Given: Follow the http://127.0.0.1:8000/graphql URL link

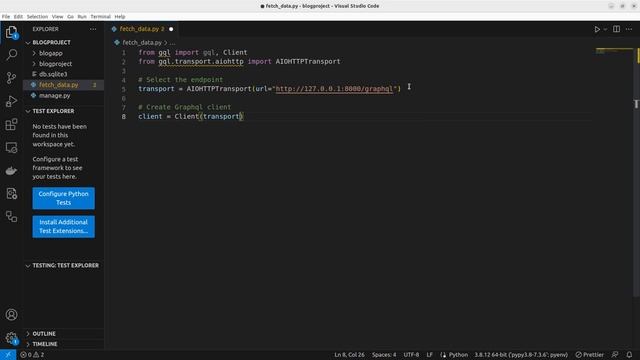Looking at the screenshot, I should pyautogui.click(x=334, y=89).
